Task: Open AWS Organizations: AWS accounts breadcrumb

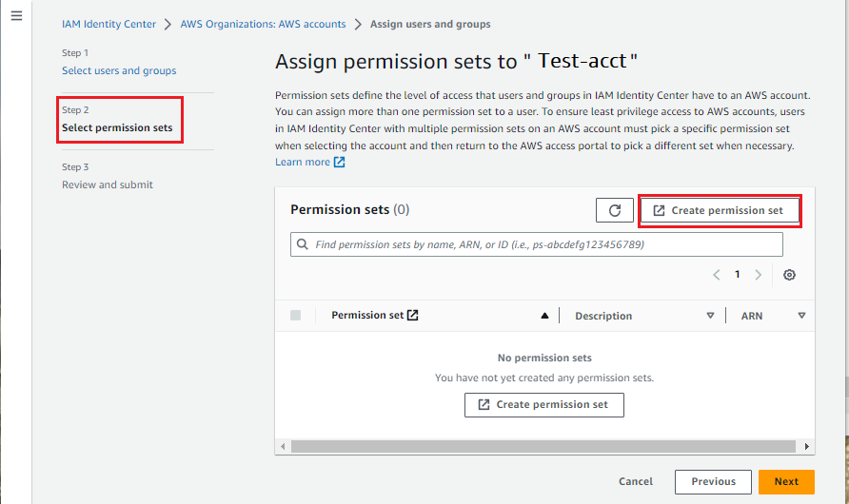Action: click(263, 25)
